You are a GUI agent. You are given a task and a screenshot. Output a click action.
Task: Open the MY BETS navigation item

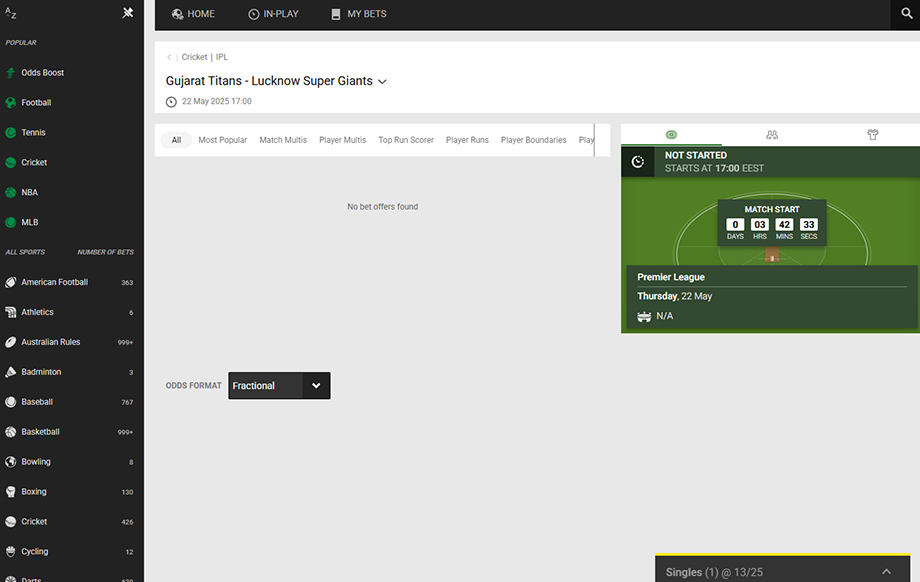click(x=358, y=14)
